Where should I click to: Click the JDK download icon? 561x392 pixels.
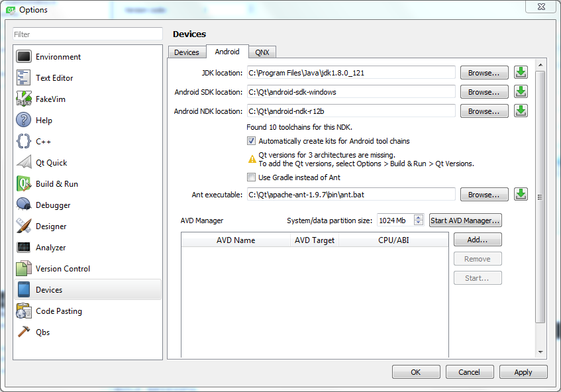click(521, 73)
